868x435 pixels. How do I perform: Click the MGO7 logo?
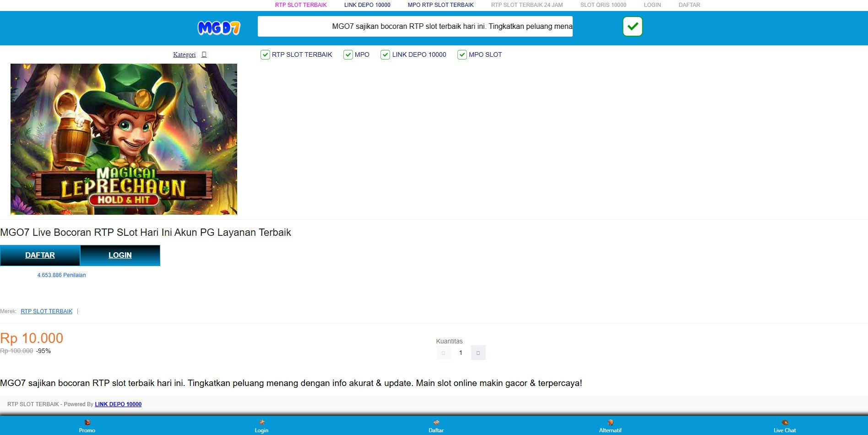(x=219, y=28)
